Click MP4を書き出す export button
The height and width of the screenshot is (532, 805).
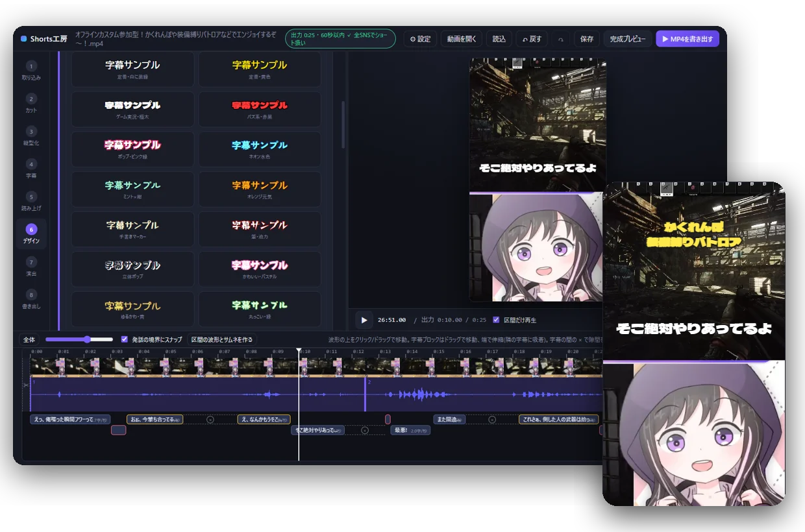pyautogui.click(x=687, y=39)
